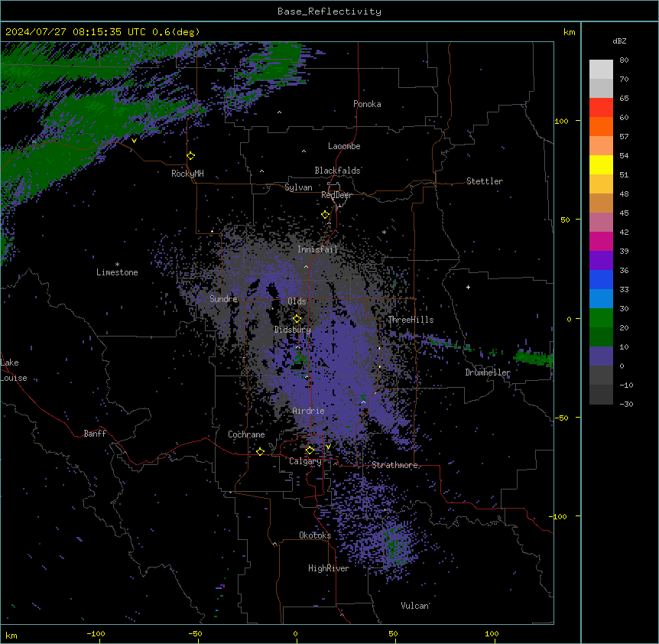
Task: Click the Okotoks label
Action: tap(315, 535)
